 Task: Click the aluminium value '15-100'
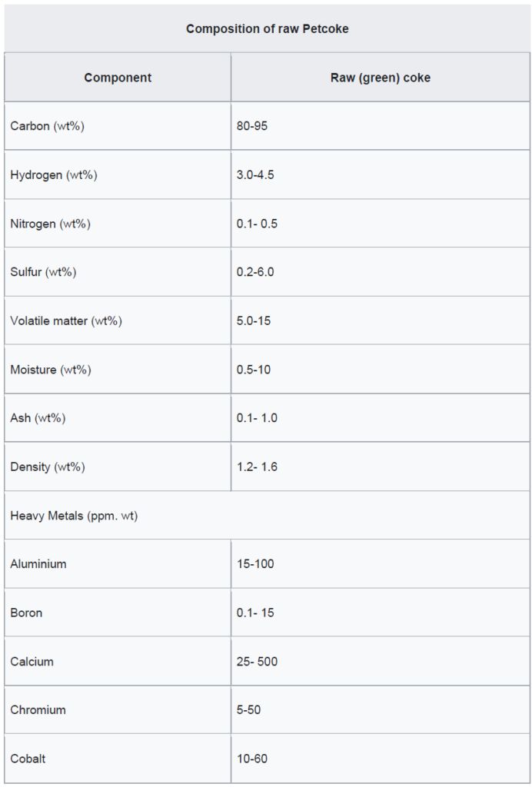[x=255, y=564]
